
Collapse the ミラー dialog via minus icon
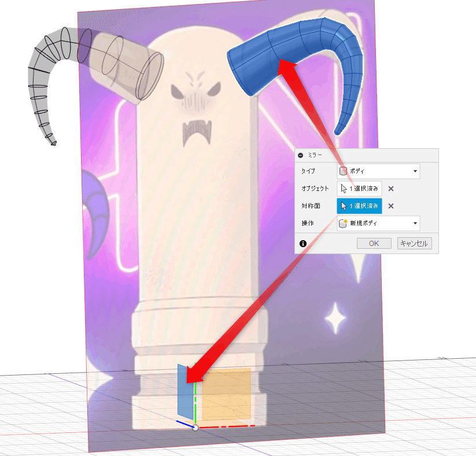[301, 155]
